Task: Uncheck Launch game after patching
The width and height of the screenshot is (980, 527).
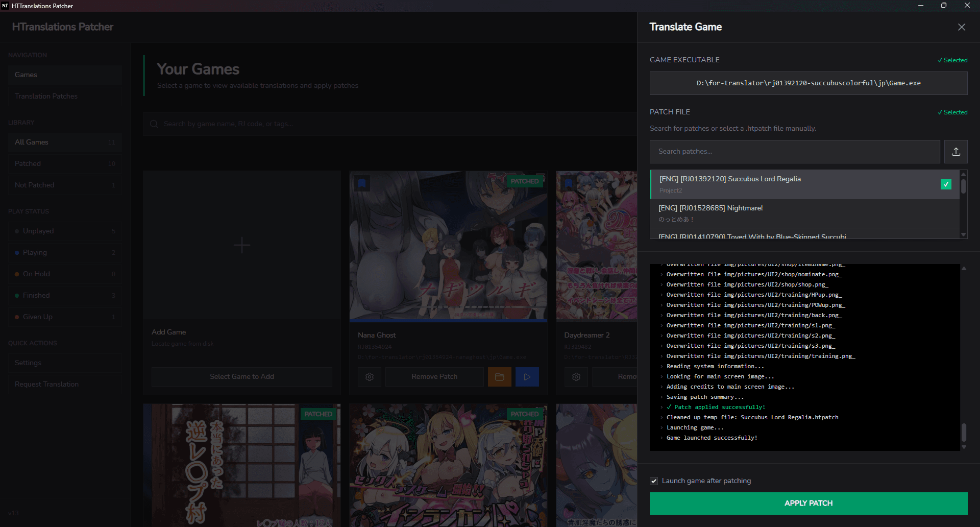Action: point(653,481)
